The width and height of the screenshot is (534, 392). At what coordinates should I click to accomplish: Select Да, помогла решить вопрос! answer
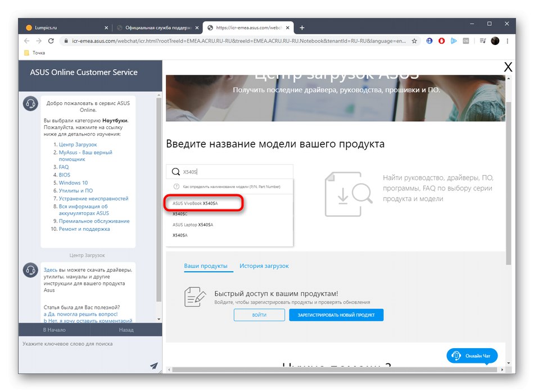point(80,314)
